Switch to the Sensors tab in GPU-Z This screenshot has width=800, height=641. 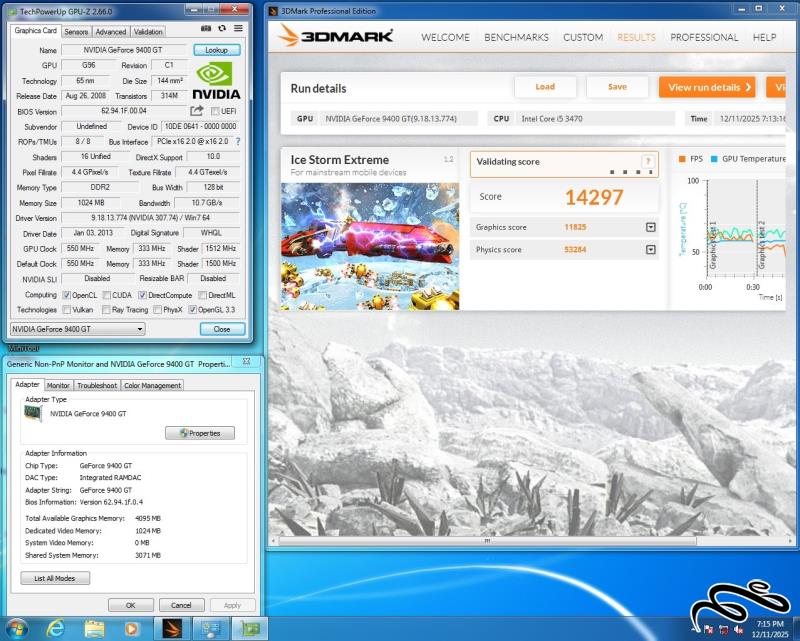coord(76,32)
